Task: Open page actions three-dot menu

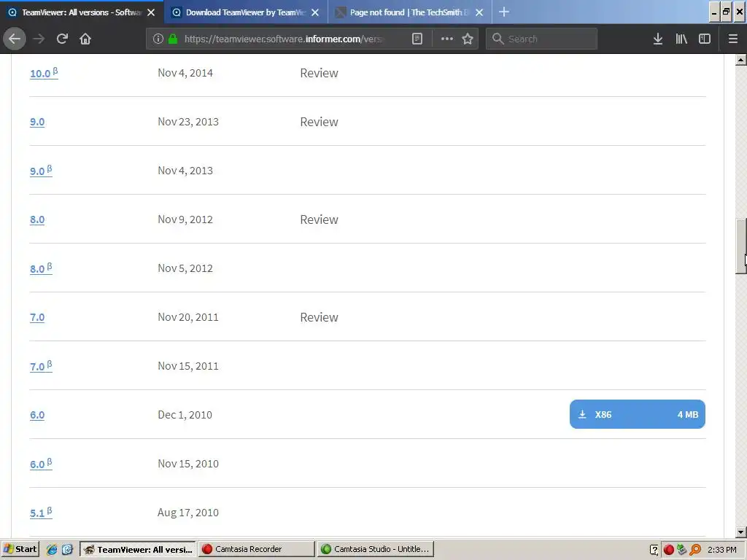Action: [x=447, y=39]
